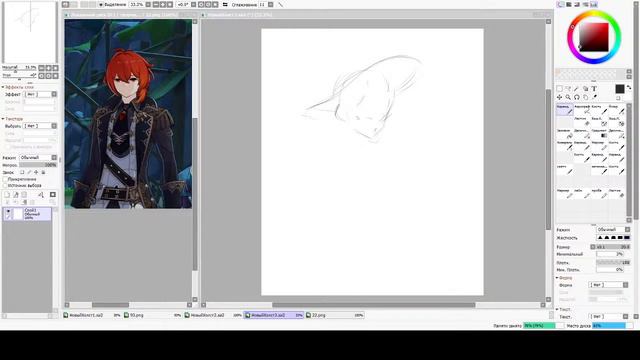This screenshot has width=640, height=360.
Task: Collapse the Texture section in layer panel
Action: point(3,119)
